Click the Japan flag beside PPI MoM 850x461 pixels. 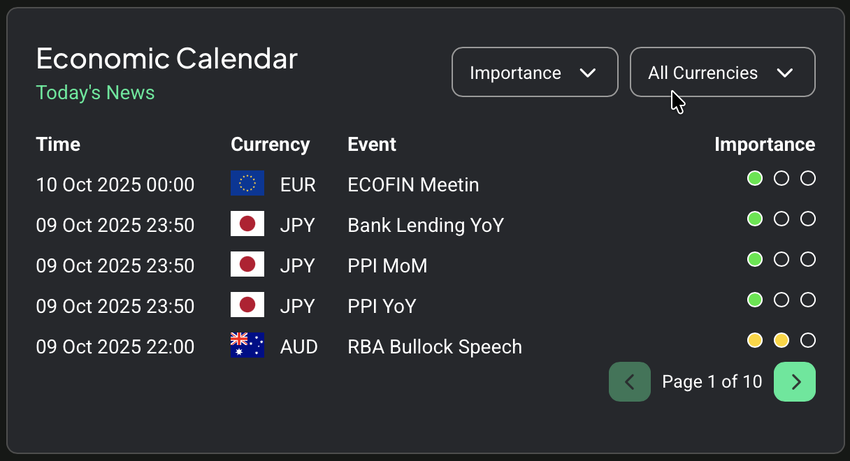(x=247, y=265)
